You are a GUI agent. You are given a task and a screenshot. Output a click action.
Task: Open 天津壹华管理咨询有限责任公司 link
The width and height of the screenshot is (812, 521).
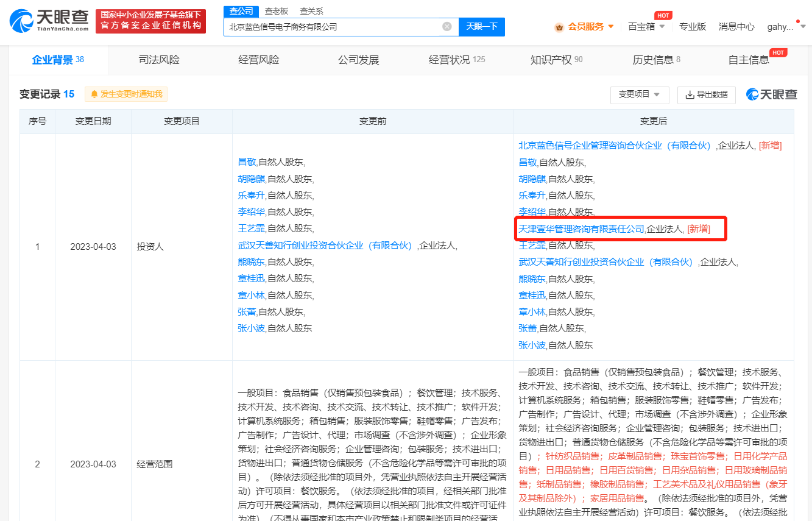(581, 229)
